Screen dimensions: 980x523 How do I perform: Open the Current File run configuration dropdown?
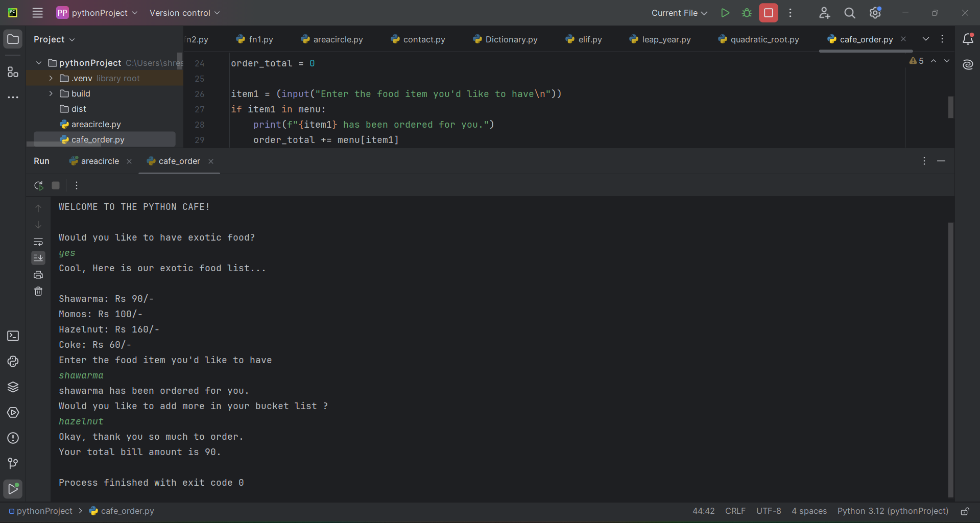click(x=679, y=13)
